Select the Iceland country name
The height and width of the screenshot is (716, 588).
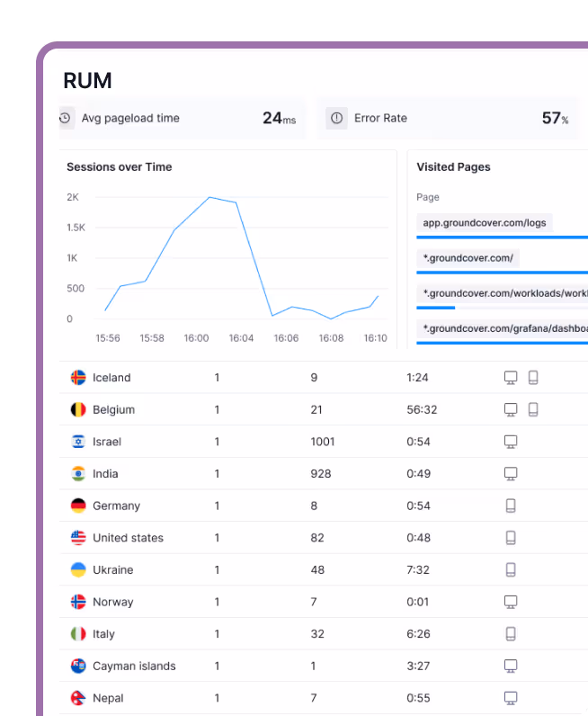click(x=111, y=378)
